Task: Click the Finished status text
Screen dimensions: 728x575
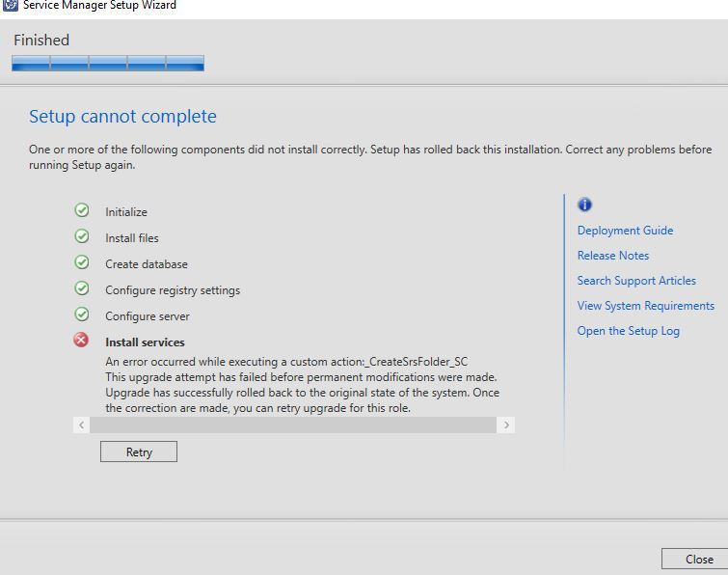Action: pos(41,40)
